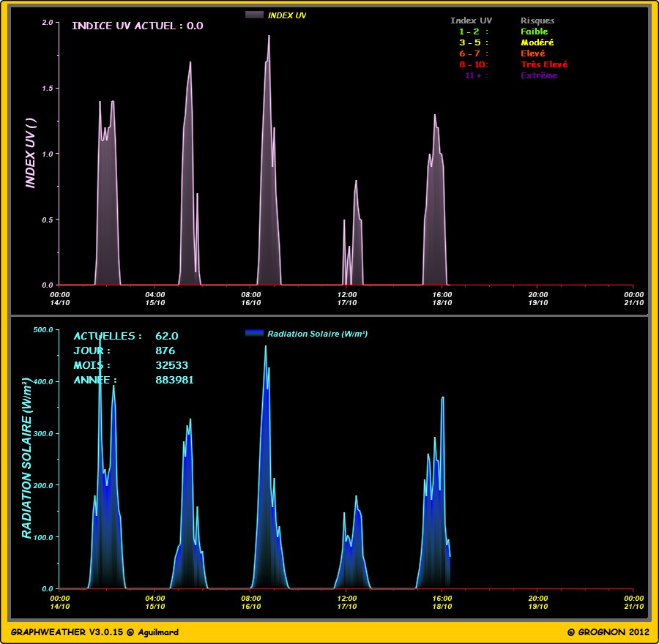Viewport: 659px width, 644px height.
Task: Click the MOIS value 32533
Action: [171, 365]
